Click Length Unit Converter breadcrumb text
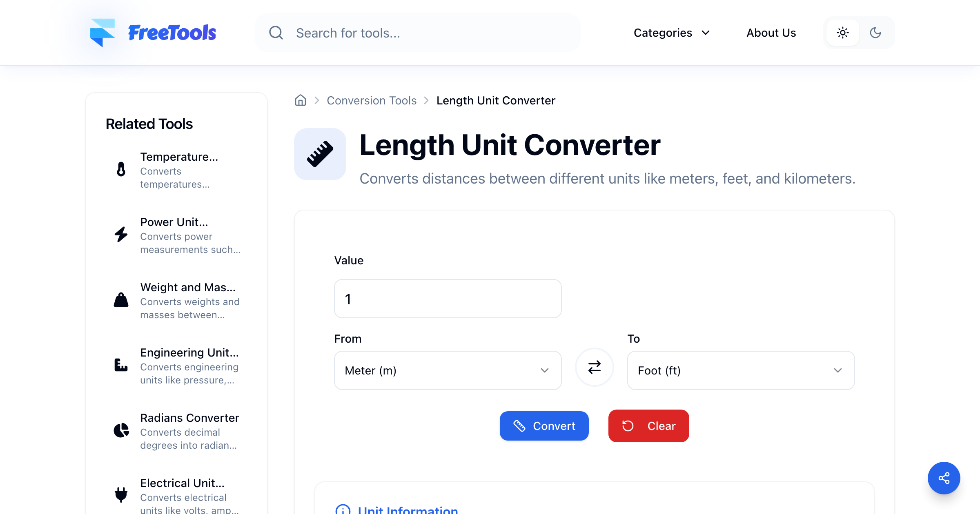 tap(496, 100)
